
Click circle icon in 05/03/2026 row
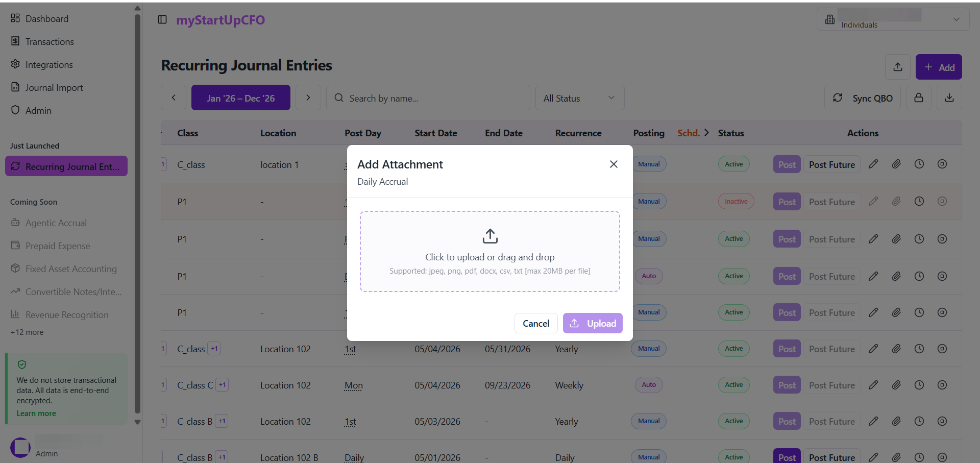[942, 421]
